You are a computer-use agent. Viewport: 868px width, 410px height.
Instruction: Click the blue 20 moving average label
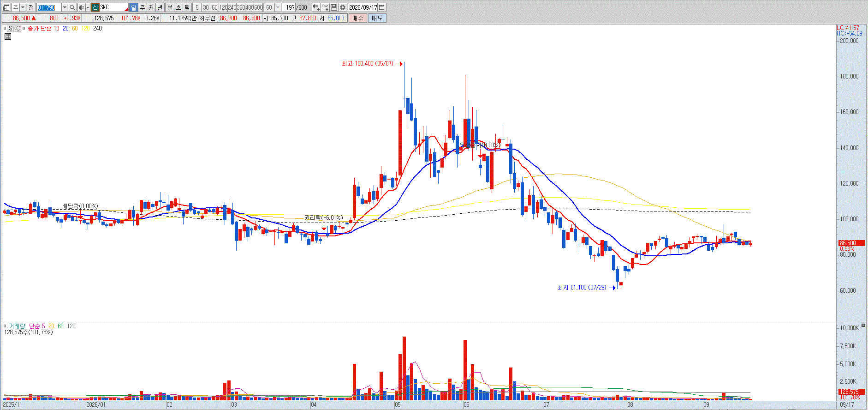click(65, 28)
